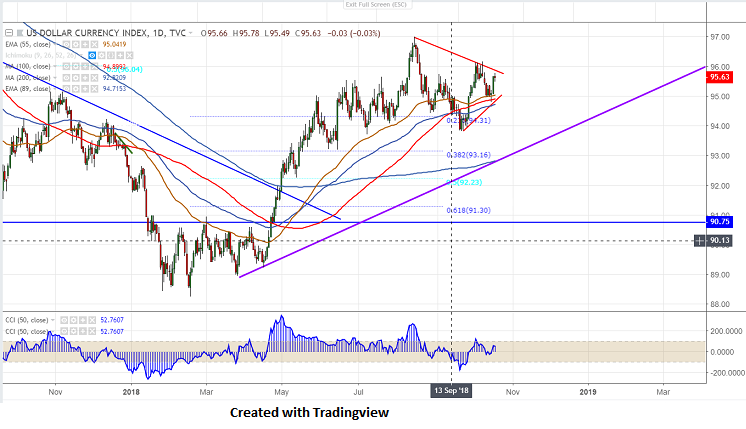746x429 pixels.
Task: Open EMA (89, close) dropdown arrow
Action: click(55, 88)
